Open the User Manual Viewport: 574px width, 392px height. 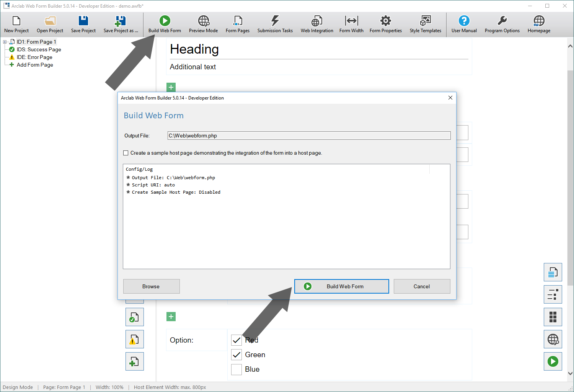[464, 24]
